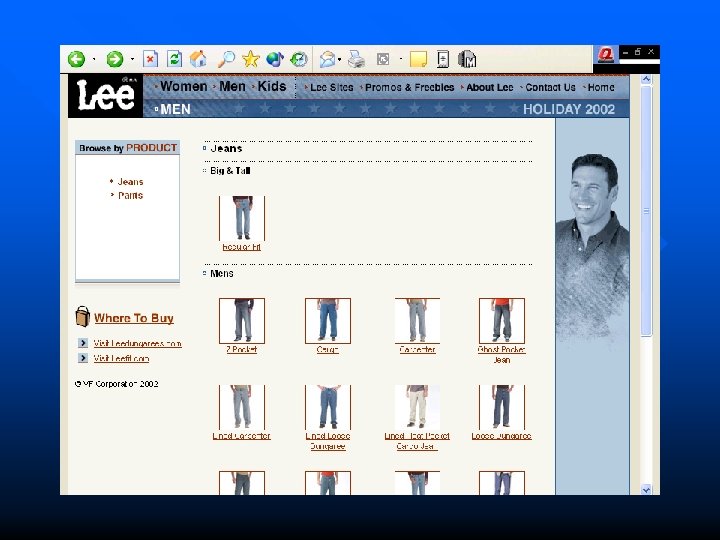Open the Contact Us menu item
The height and width of the screenshot is (540, 720).
(550, 87)
